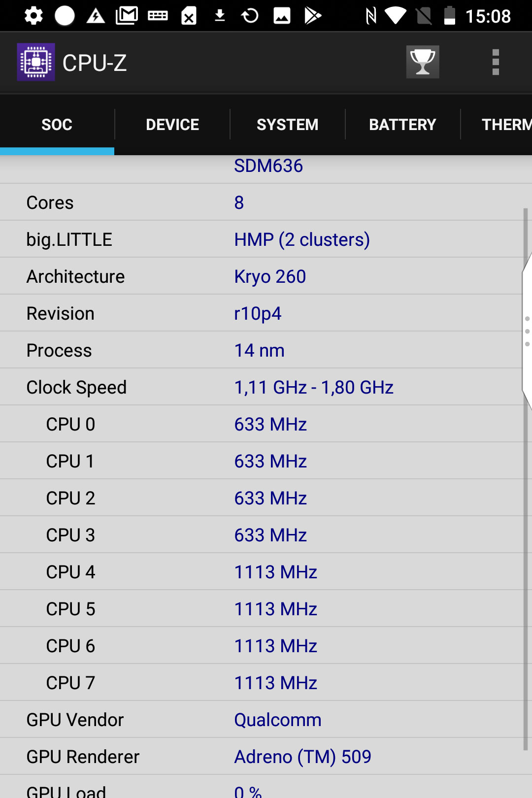Screen dimensions: 532x798
Task: Tap the settings gear status icon
Action: [x=33, y=16]
